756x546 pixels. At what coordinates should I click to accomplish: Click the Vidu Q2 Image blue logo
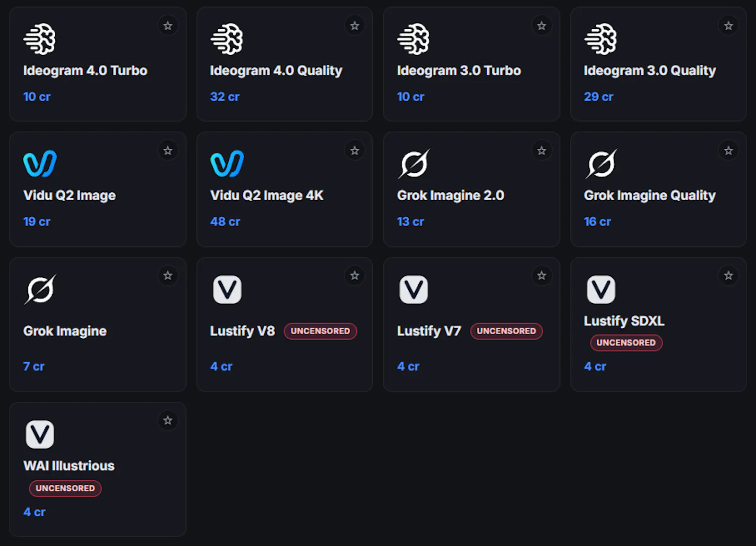pos(40,164)
